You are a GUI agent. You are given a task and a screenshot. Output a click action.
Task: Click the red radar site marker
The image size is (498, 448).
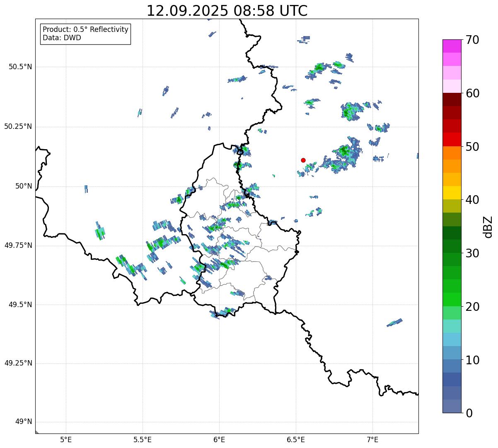[x=303, y=160]
